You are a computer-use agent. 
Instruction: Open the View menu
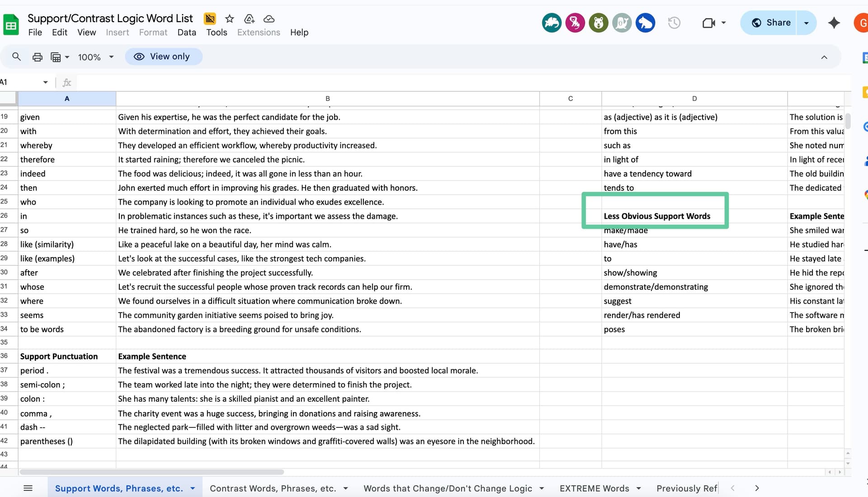tap(86, 33)
